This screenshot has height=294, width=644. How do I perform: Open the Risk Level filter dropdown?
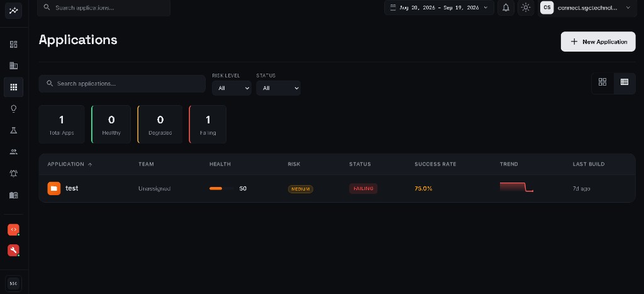231,88
